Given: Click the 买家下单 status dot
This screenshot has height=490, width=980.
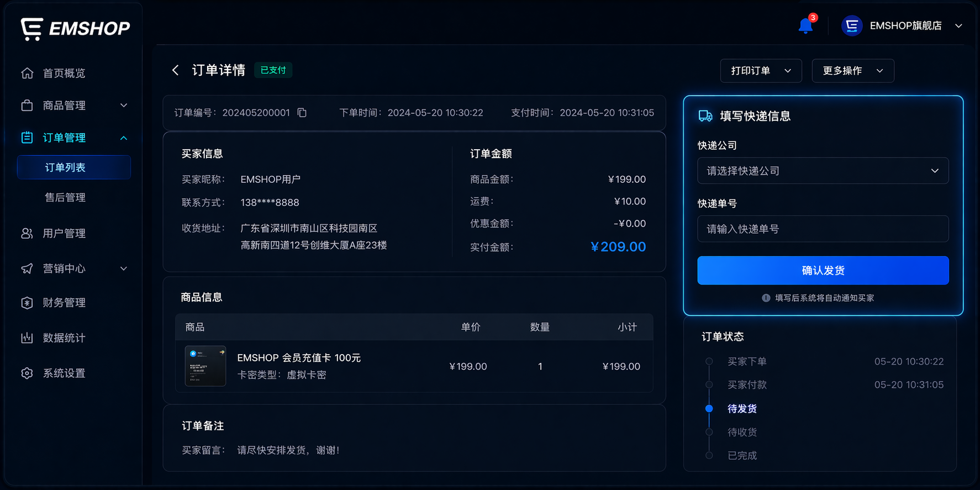Looking at the screenshot, I should [709, 361].
